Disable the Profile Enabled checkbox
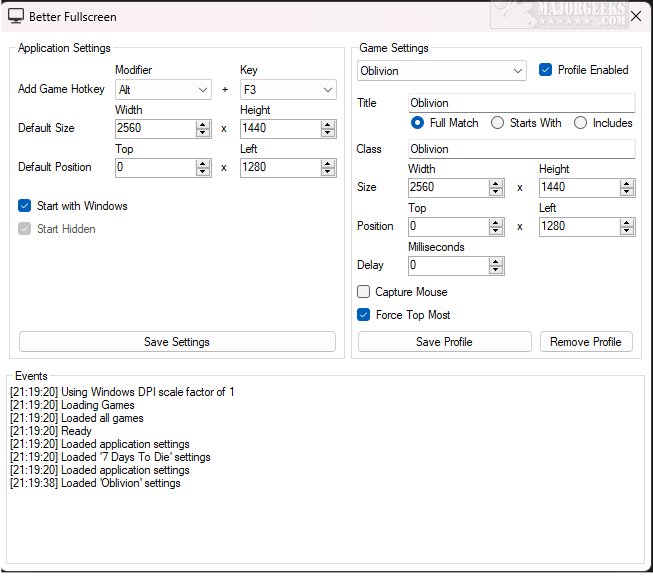Viewport: 653px width, 577px height. point(546,70)
